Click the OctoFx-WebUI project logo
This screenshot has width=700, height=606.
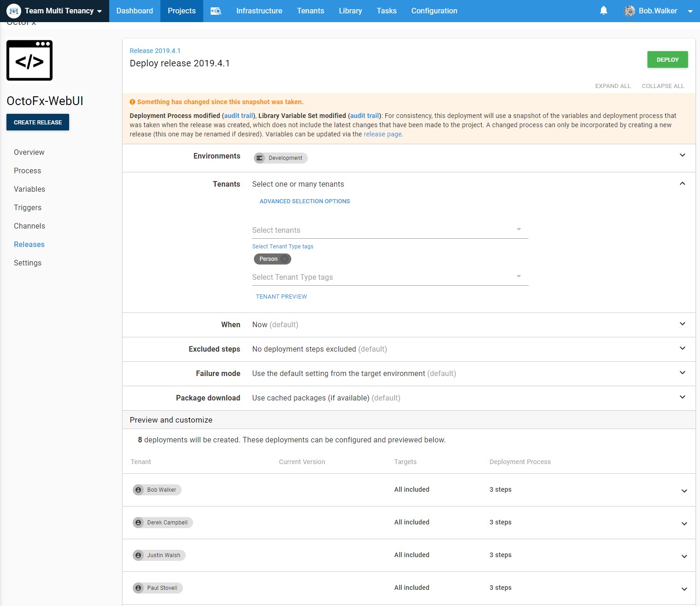pos(29,60)
